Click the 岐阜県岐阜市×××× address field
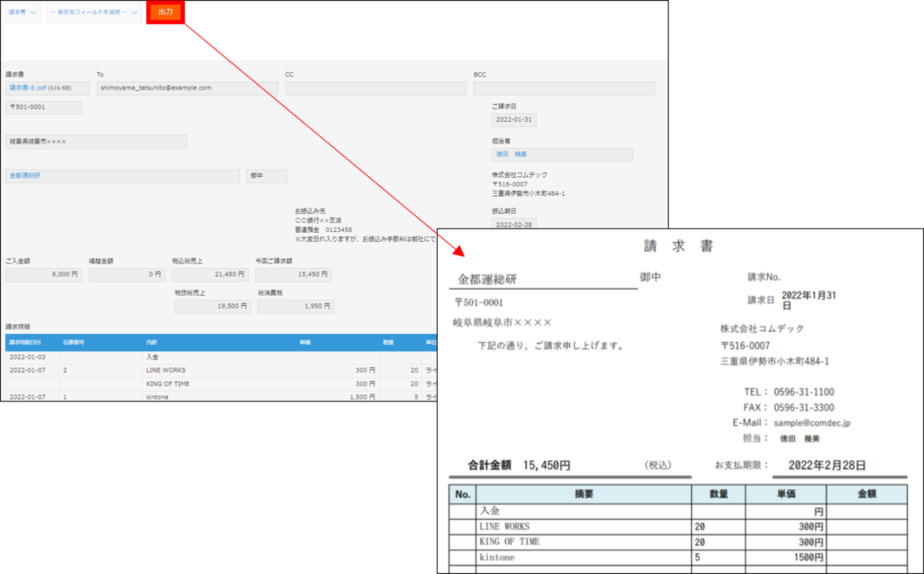This screenshot has width=924, height=574. pyautogui.click(x=95, y=142)
